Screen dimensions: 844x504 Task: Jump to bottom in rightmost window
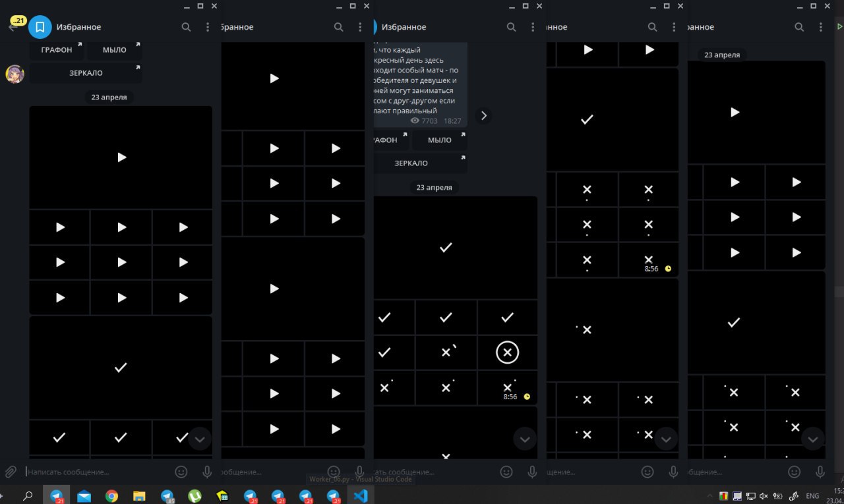click(x=812, y=439)
